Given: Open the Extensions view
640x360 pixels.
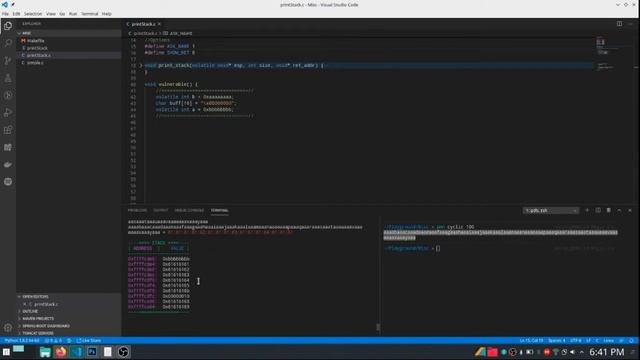Looking at the screenshot, I should click(x=8, y=130).
